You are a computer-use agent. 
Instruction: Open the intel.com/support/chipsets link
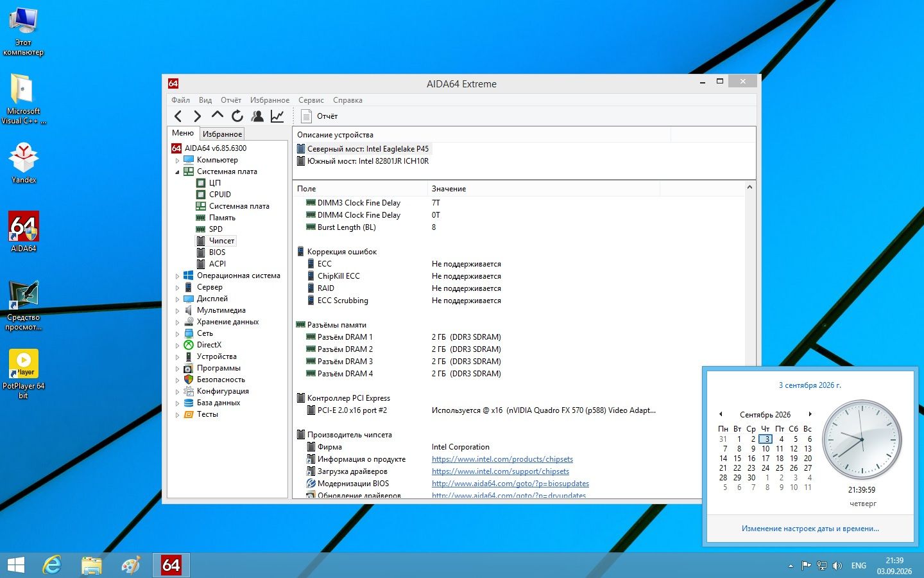point(501,471)
